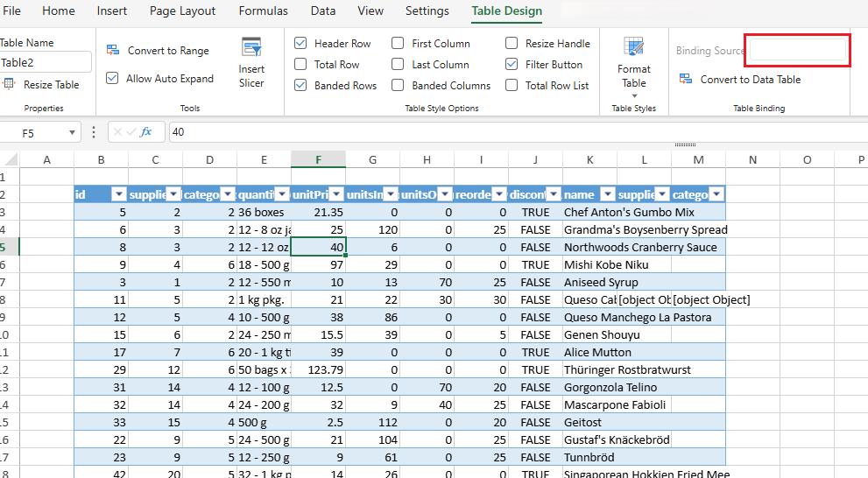Click the Table Name input field
868x478 pixels.
(45, 62)
